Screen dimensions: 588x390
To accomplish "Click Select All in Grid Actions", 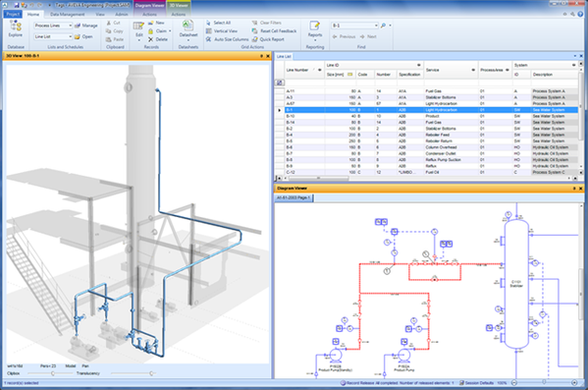I will 218,23.
